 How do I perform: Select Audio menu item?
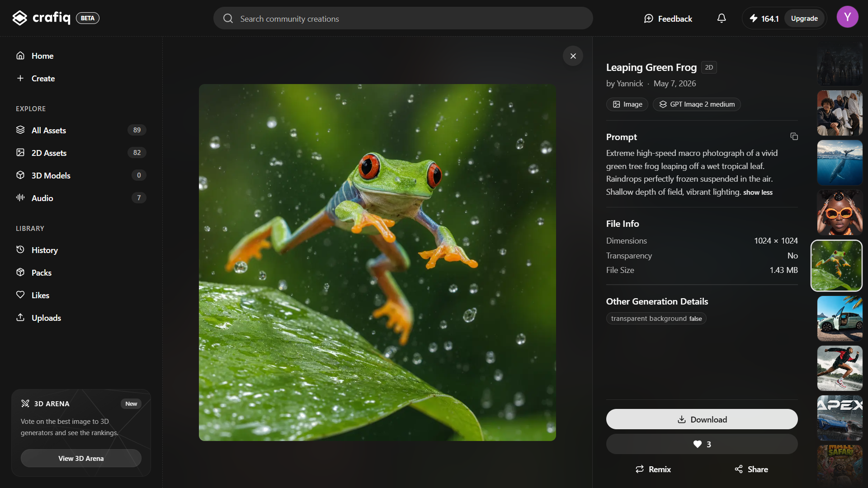[81, 198]
